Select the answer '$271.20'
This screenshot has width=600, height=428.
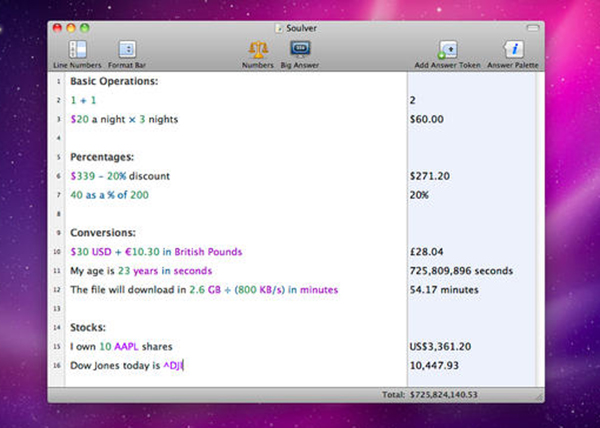coord(429,176)
